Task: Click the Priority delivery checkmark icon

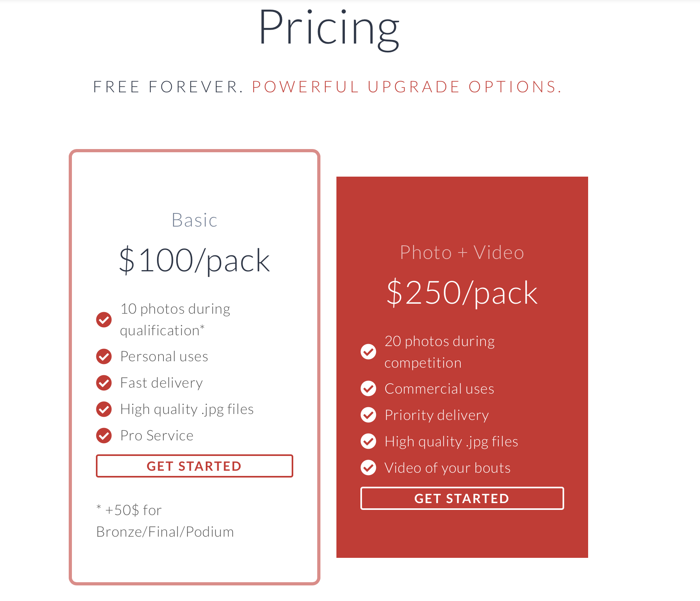Action: [368, 415]
